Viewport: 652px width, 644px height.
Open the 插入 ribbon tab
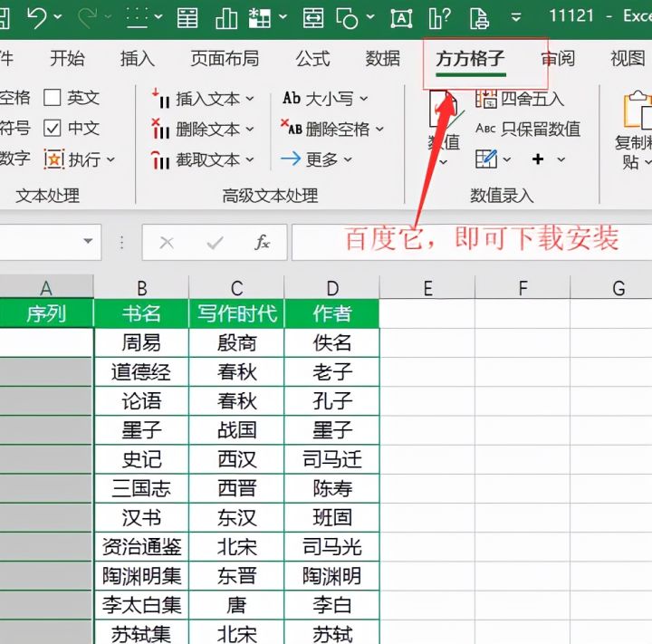(138, 58)
